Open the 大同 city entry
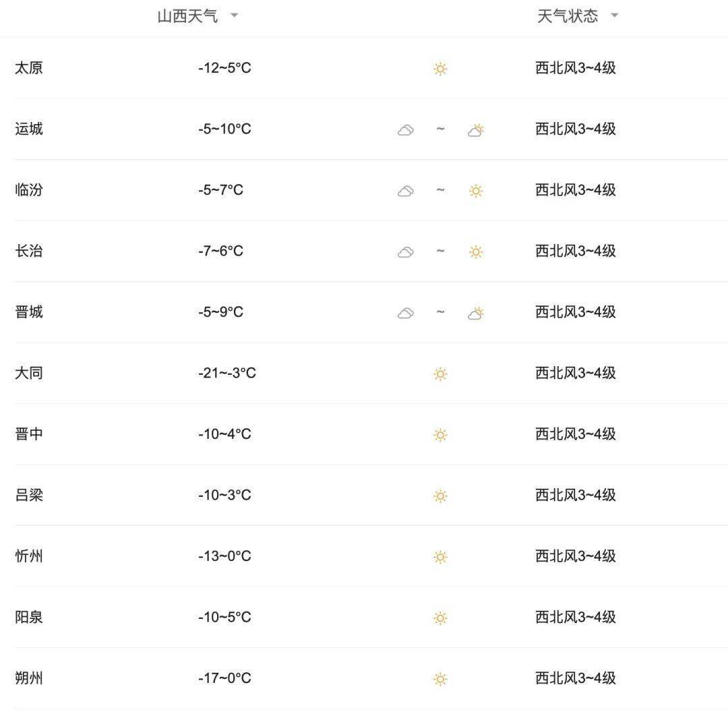The height and width of the screenshot is (714, 728). pos(29,373)
